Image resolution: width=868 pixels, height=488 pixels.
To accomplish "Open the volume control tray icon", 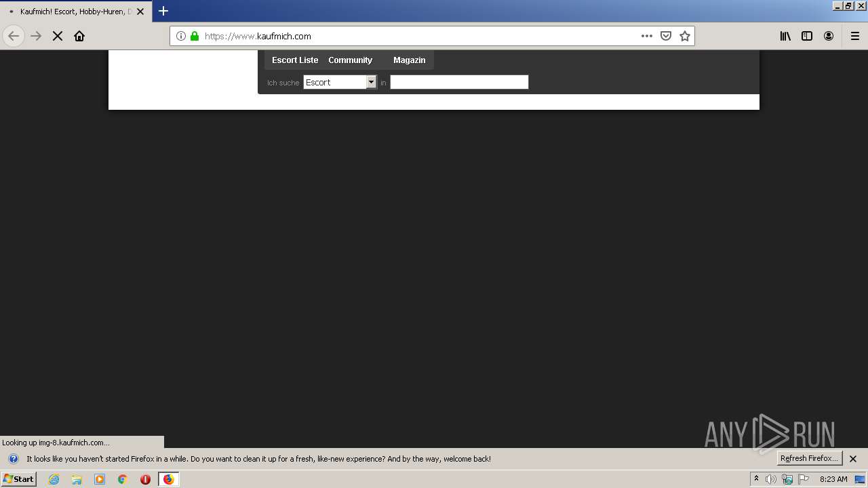I will [x=771, y=479].
